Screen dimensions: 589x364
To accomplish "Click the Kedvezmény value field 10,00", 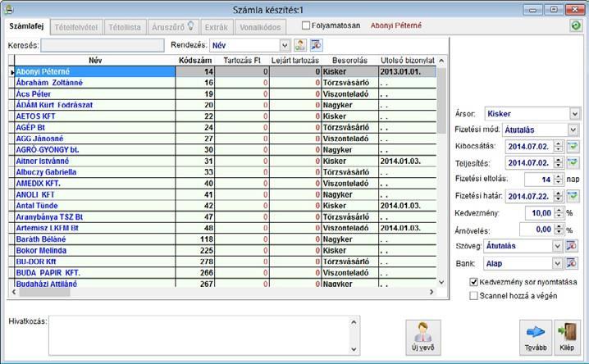I will point(540,213).
